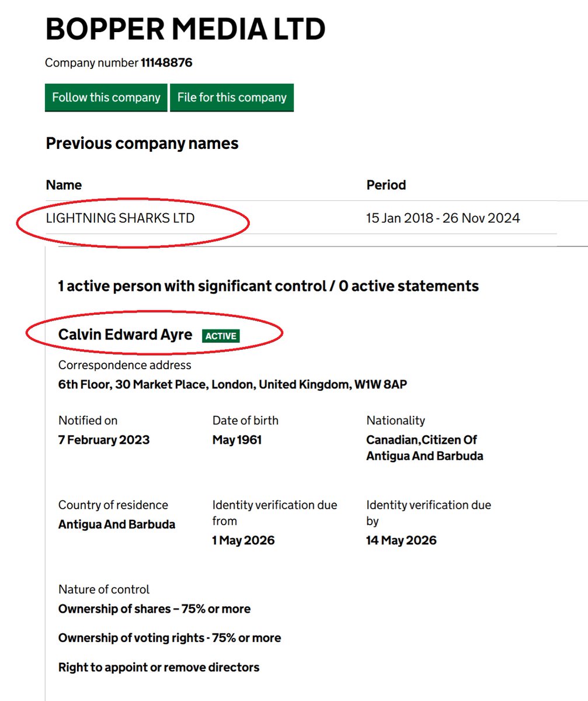Click the 14 May 2026 verification deadline
Viewport: 588px width, 701px height.
[x=401, y=540]
